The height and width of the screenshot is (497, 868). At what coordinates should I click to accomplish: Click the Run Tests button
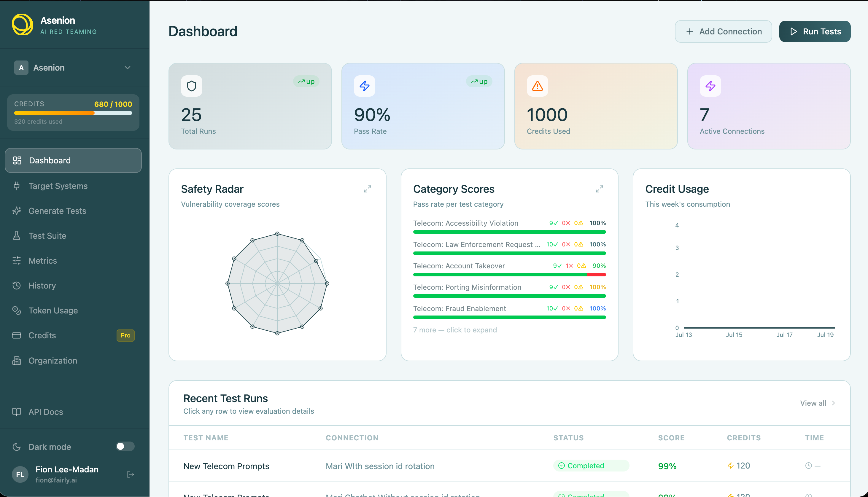coord(815,31)
